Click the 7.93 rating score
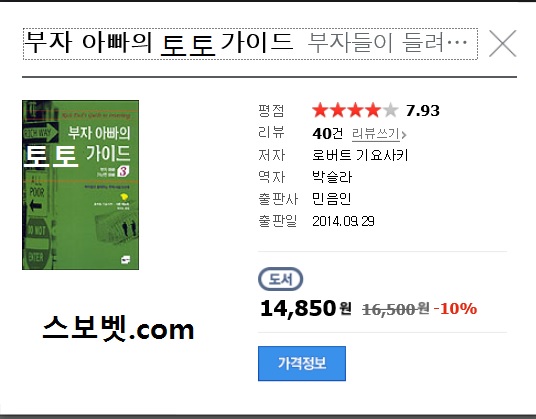This screenshot has height=419, width=536. click(423, 111)
